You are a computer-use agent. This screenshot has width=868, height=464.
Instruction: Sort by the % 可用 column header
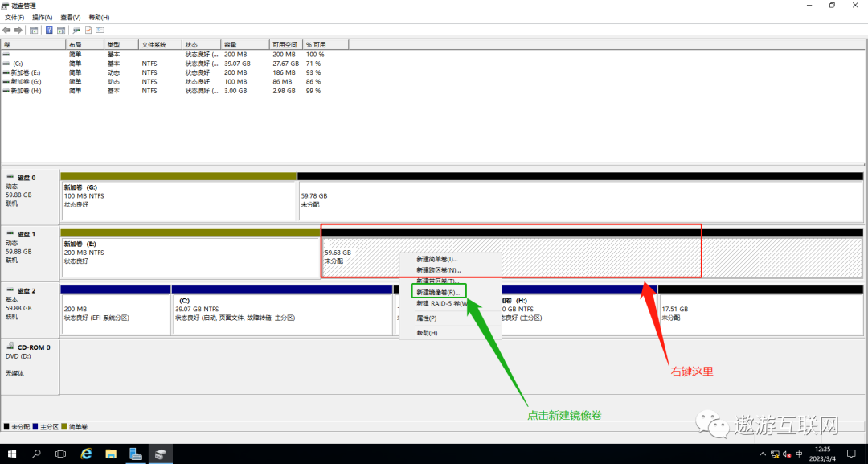(326, 44)
